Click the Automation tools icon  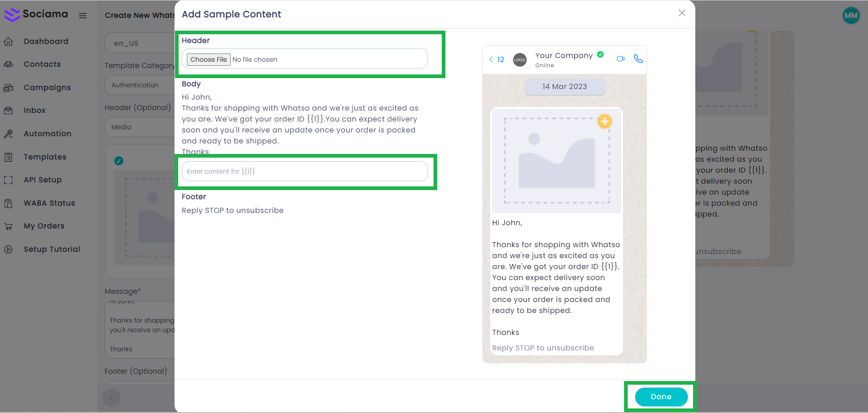click(x=8, y=134)
